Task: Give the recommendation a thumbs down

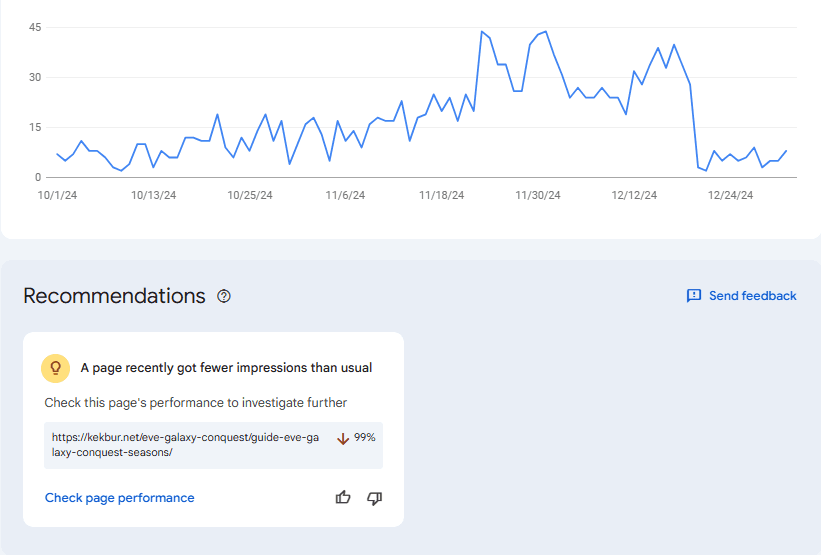Action: coord(375,498)
